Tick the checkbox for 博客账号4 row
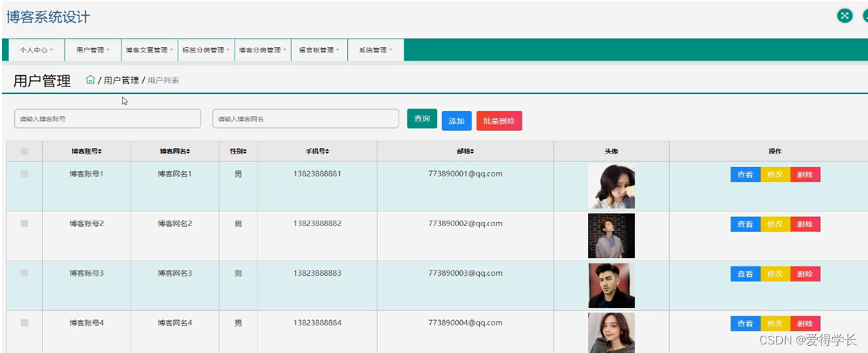The image size is (868, 353). pos(24,323)
